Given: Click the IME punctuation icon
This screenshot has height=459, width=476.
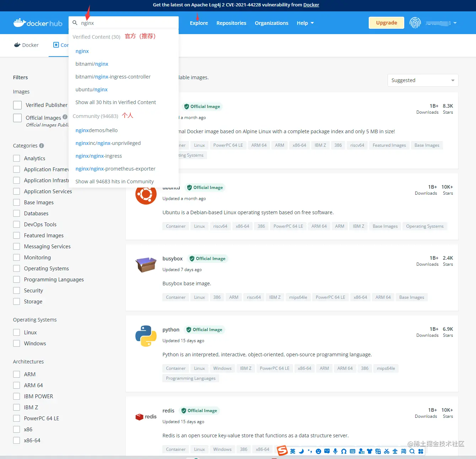Looking at the screenshot, I should point(310,451).
